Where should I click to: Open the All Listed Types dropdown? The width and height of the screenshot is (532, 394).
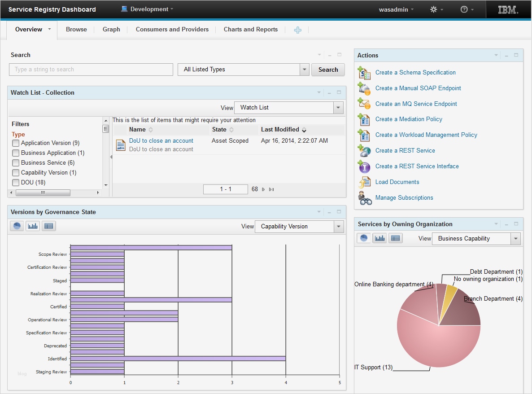(305, 70)
